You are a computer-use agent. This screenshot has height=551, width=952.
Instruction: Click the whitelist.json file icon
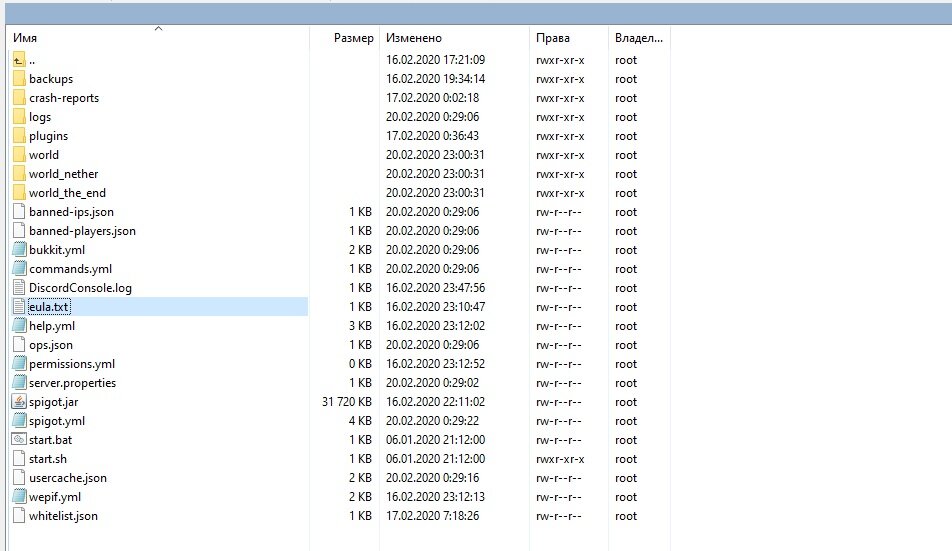tap(19, 516)
